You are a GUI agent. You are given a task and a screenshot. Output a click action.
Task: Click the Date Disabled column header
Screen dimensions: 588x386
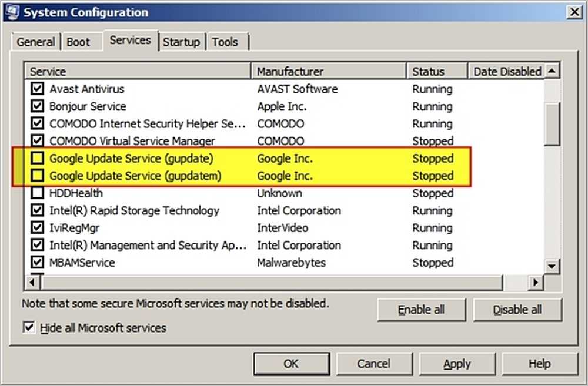(x=506, y=71)
